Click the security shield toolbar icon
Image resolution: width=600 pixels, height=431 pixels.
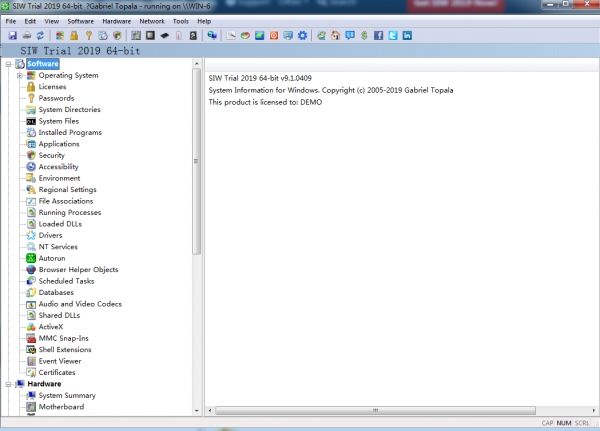pyautogui.click(x=117, y=36)
